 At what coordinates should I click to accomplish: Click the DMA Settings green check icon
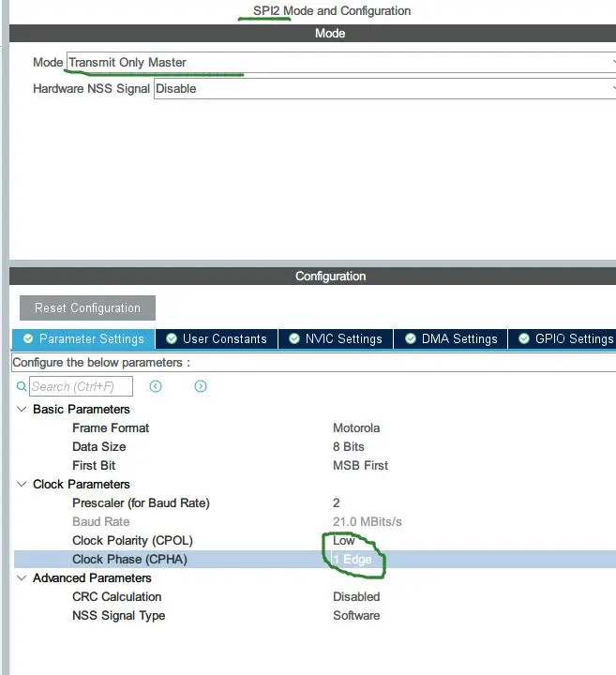pos(410,338)
